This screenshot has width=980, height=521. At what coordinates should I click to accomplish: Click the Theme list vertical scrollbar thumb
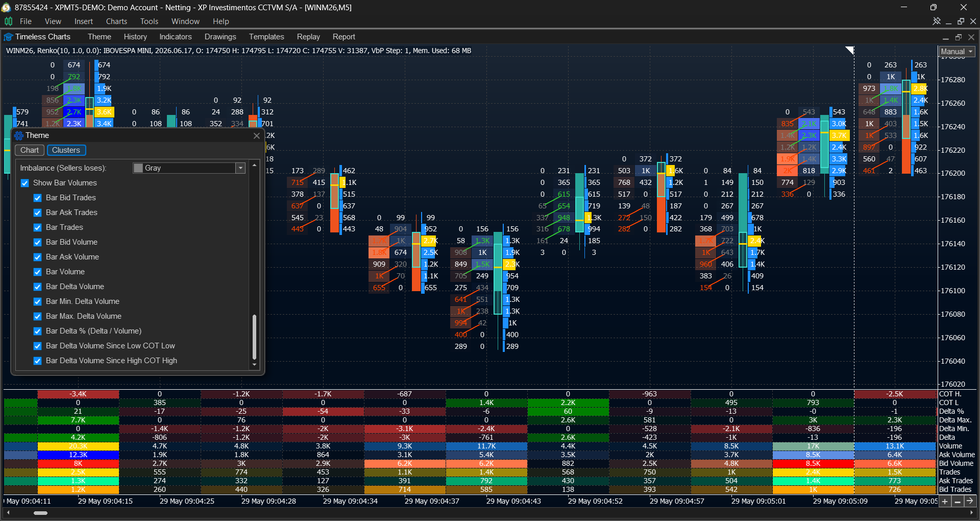254,337
